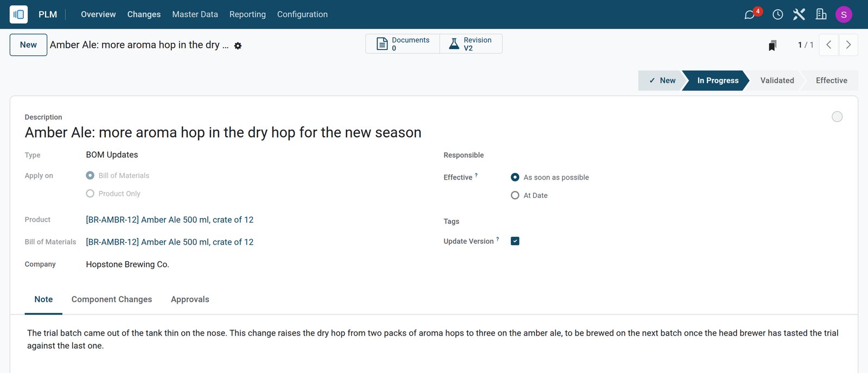This screenshot has width=868, height=373.
Task: Select the Bill of Materials radio option
Action: pyautogui.click(x=90, y=176)
